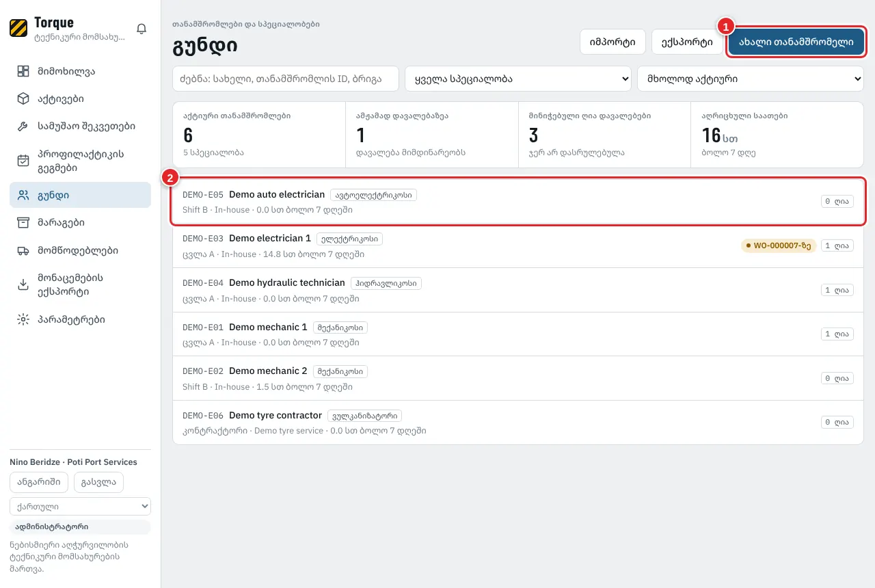Open მომწოდებლები sidebar item
This screenshot has width=875, height=588.
point(80,250)
